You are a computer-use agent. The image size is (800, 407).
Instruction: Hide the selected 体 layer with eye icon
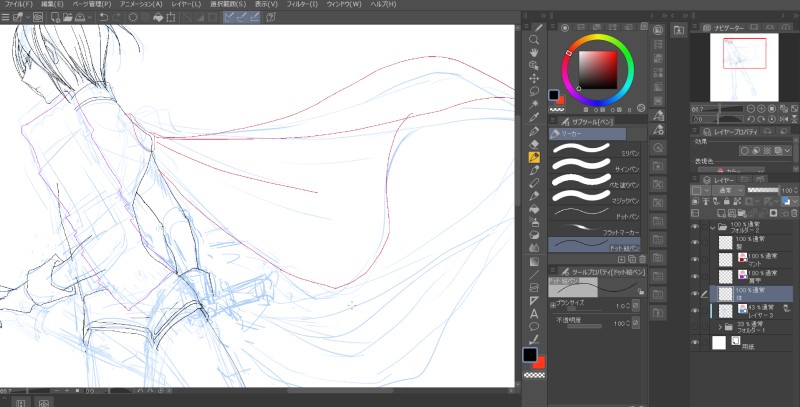pyautogui.click(x=695, y=293)
